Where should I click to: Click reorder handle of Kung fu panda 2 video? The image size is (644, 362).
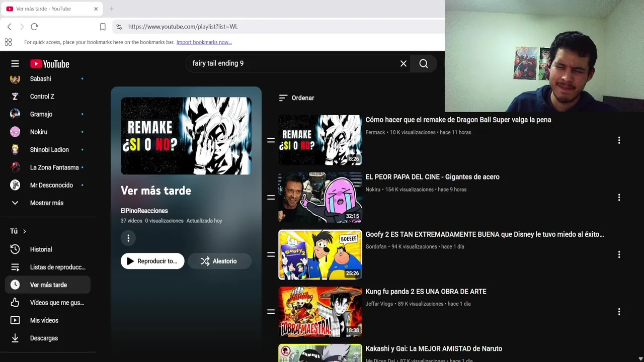(271, 312)
